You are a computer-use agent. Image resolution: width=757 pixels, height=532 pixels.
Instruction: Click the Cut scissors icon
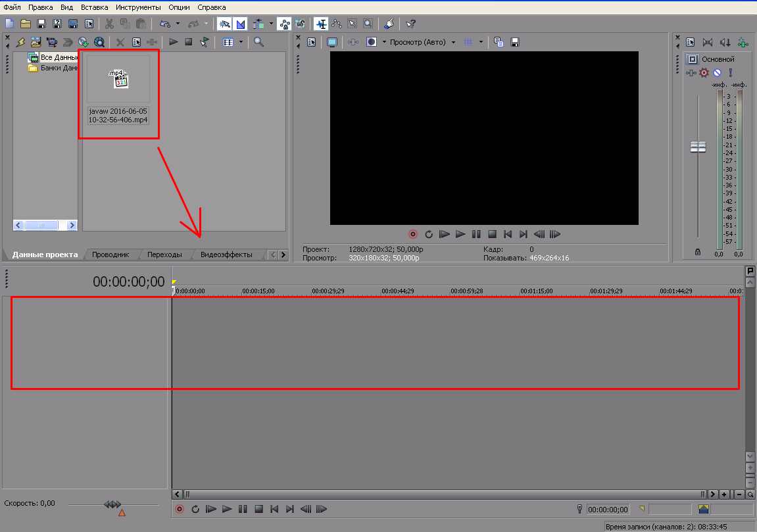coord(110,24)
